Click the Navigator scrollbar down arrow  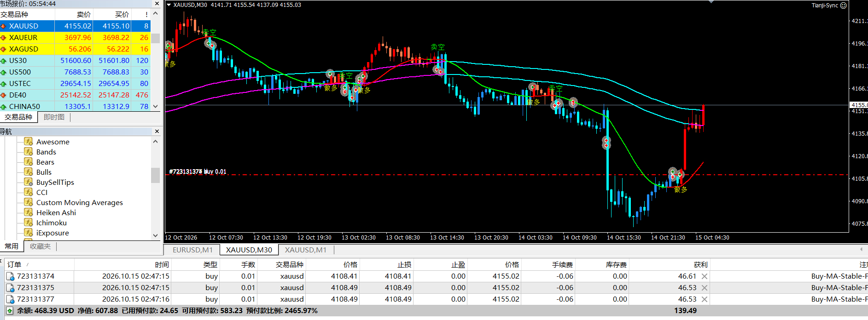tap(156, 235)
